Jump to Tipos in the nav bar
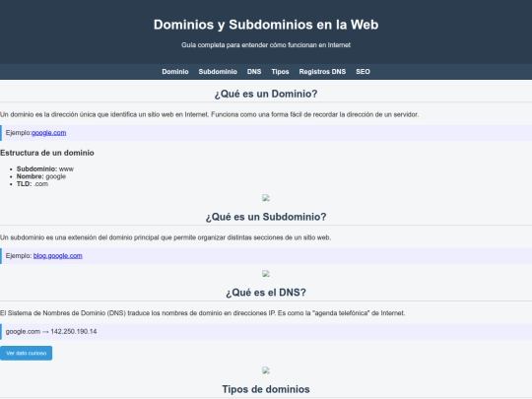This screenshot has width=532, height=399. pos(280,72)
